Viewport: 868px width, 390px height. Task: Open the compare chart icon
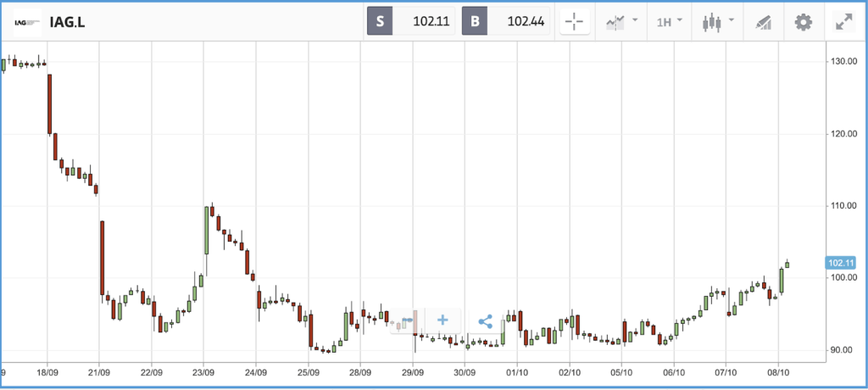[615, 22]
